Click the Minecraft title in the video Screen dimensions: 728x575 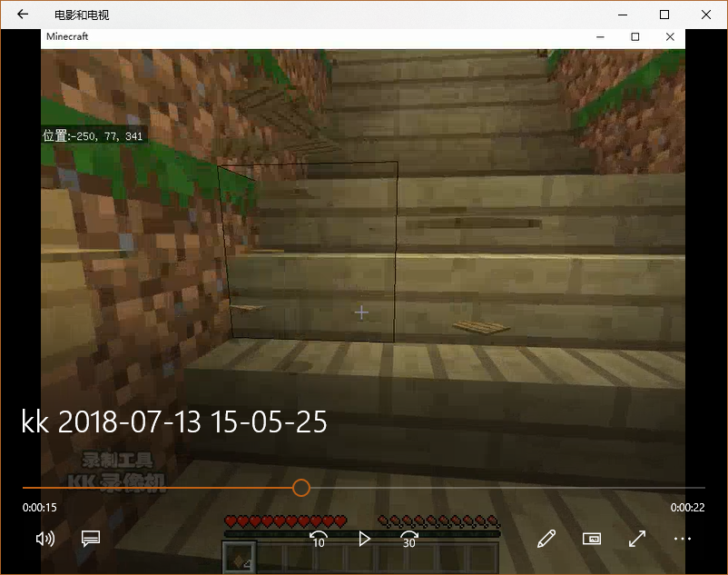(67, 36)
